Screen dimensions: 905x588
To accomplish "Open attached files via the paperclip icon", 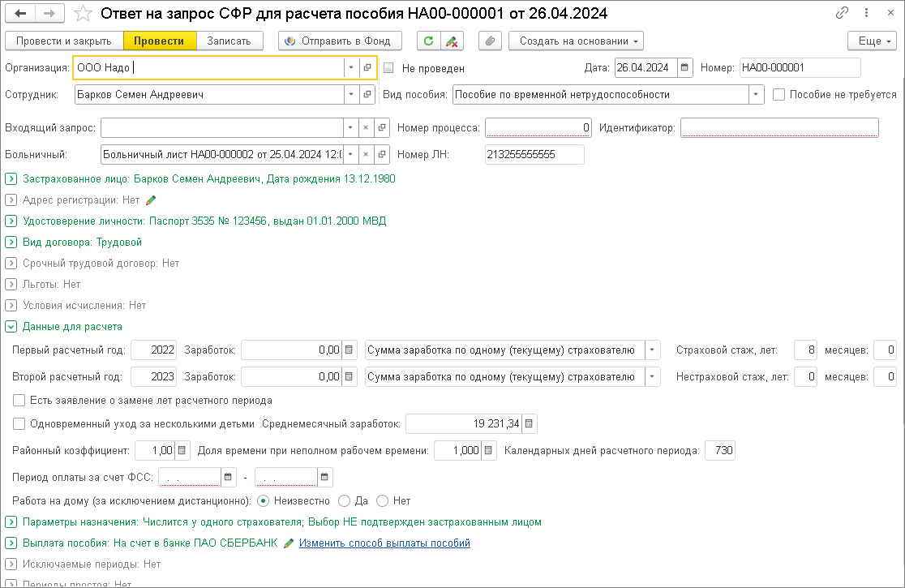I will [490, 41].
